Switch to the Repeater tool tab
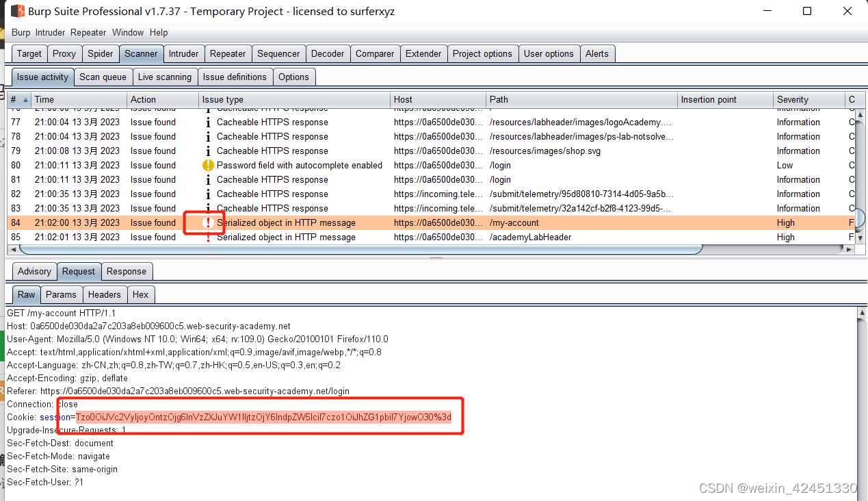 [x=228, y=53]
